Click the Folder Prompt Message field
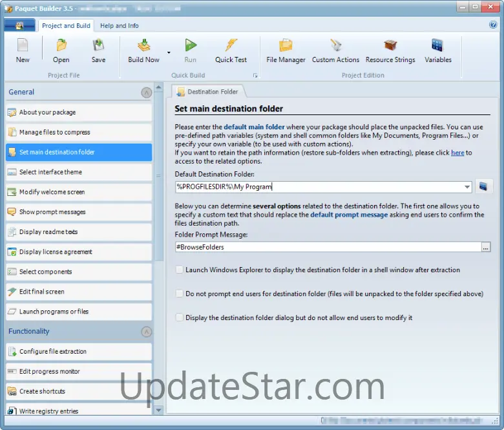The width and height of the screenshot is (504, 430). (x=328, y=247)
